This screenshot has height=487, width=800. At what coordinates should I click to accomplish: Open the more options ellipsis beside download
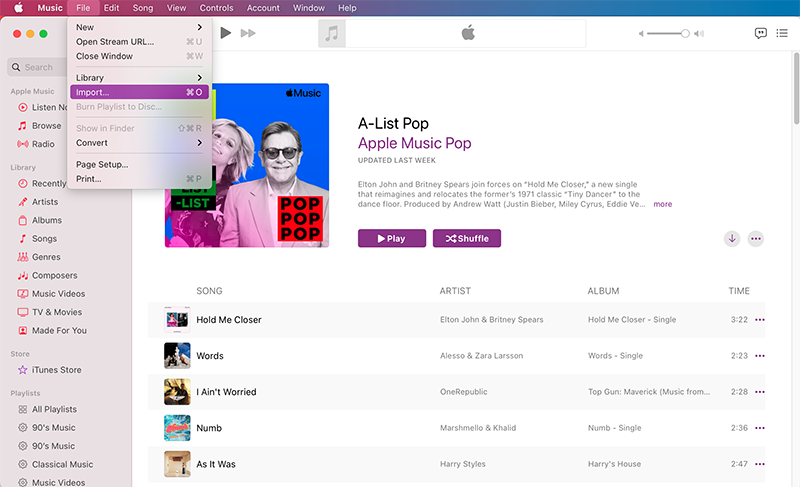[x=756, y=238]
